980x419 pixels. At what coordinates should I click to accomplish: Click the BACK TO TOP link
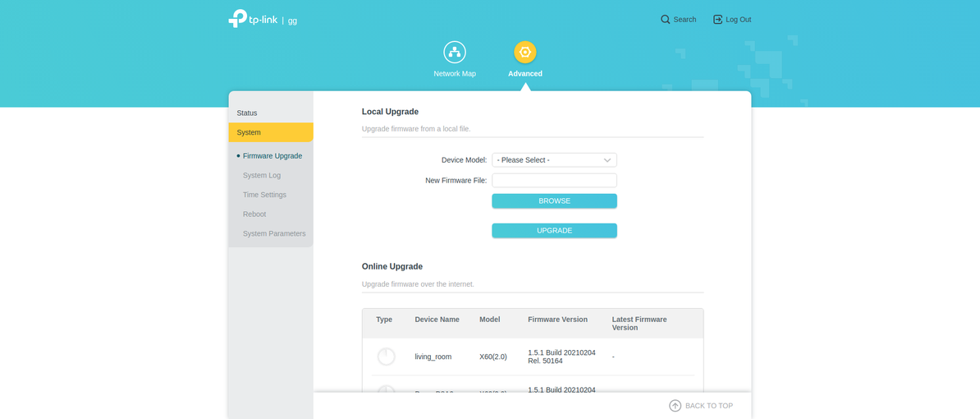click(709, 406)
